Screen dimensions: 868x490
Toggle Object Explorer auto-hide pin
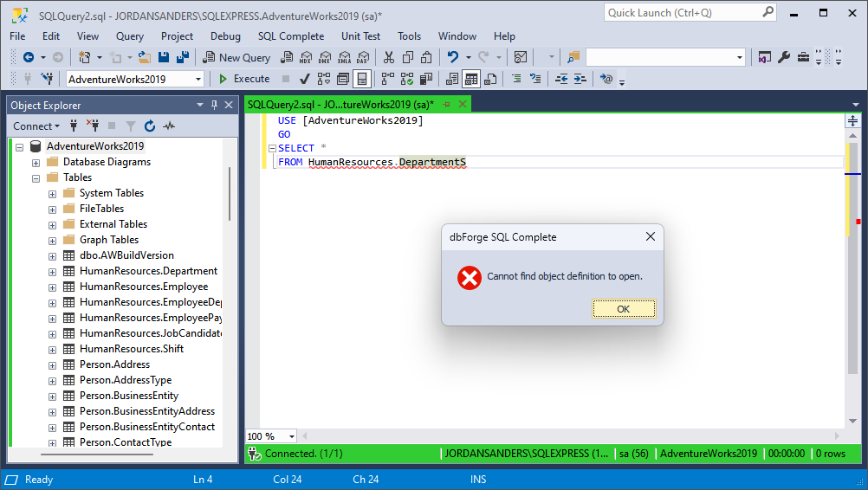tap(214, 105)
